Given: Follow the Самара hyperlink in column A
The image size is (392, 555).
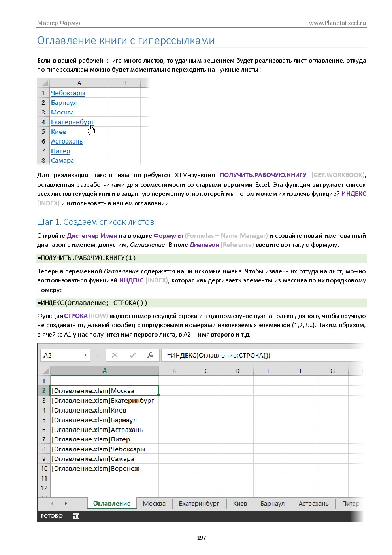Looking at the screenshot, I should coord(62,161).
